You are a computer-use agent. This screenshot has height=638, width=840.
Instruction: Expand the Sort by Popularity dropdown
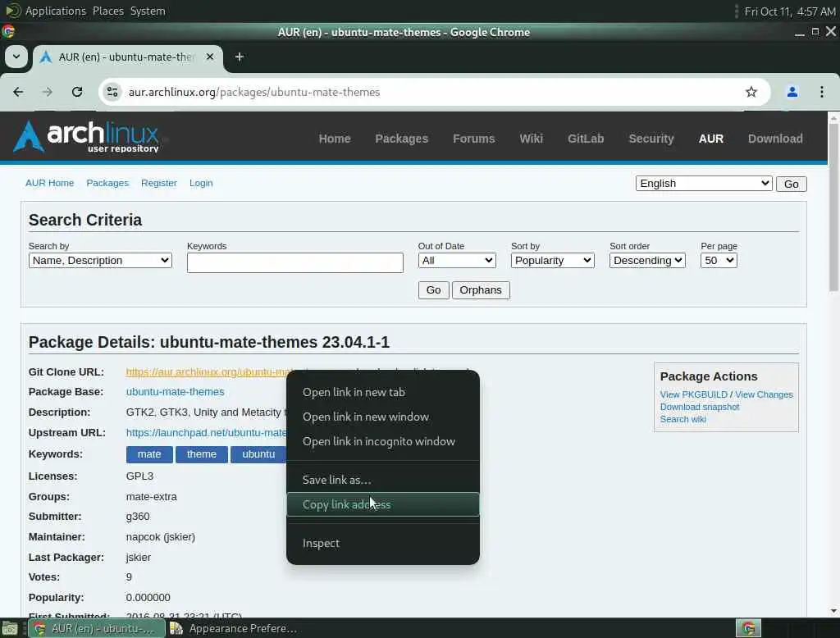[x=552, y=261]
